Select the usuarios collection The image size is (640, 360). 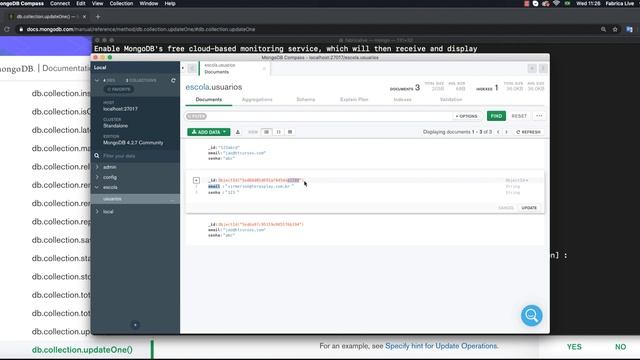[135, 199]
